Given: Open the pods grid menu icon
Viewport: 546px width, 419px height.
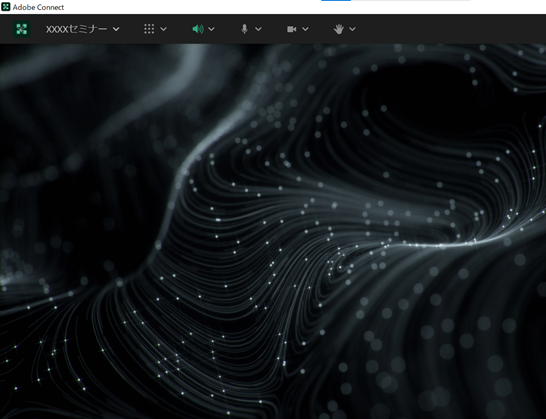Looking at the screenshot, I should [x=149, y=29].
